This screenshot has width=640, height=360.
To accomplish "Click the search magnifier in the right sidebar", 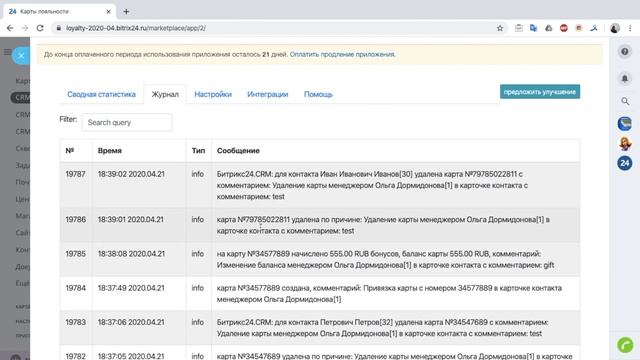I will point(625,101).
